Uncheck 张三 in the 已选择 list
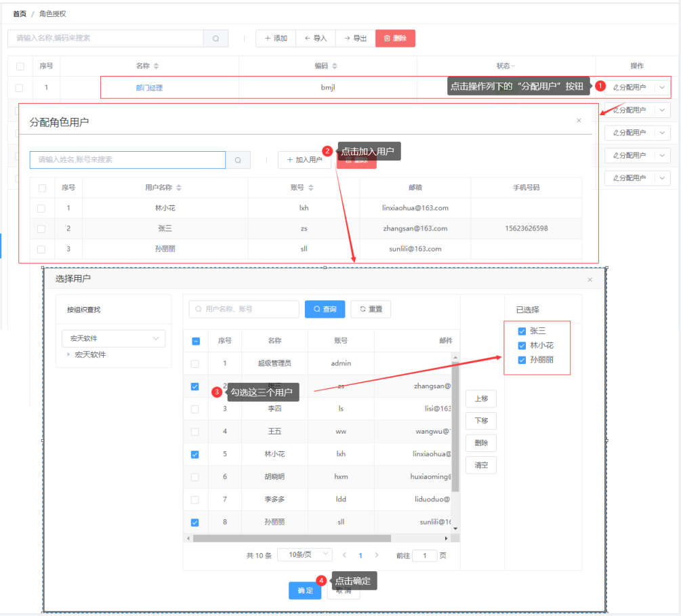Image resolution: width=681 pixels, height=616 pixels. coord(522,331)
